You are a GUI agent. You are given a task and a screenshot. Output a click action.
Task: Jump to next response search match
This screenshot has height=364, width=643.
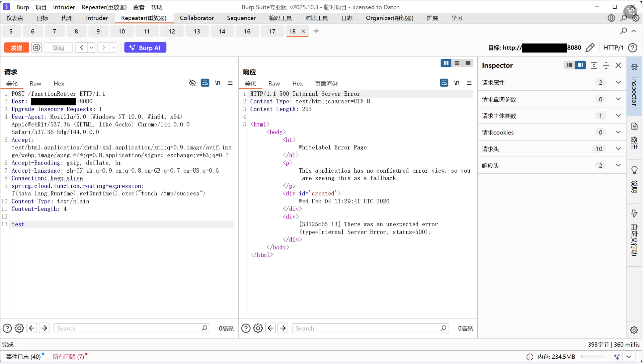[x=283, y=328]
